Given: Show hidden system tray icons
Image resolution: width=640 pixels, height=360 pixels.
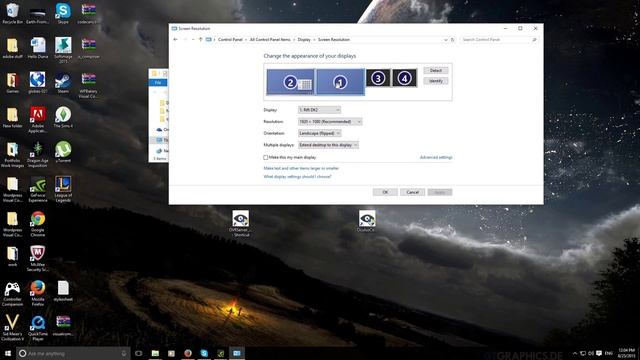Looking at the screenshot, I should [x=575, y=353].
